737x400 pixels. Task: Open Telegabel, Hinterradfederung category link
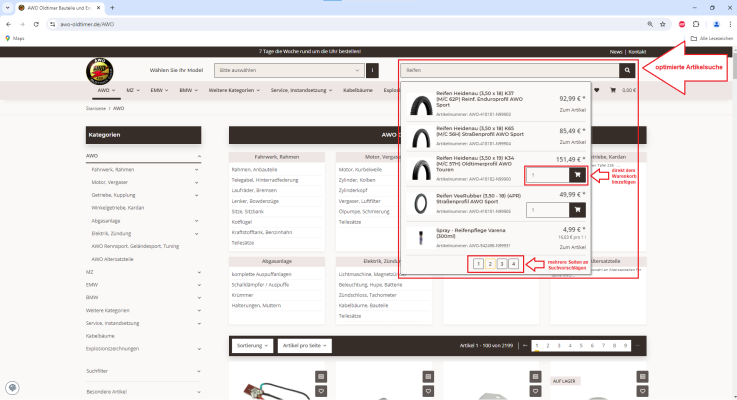(x=265, y=180)
